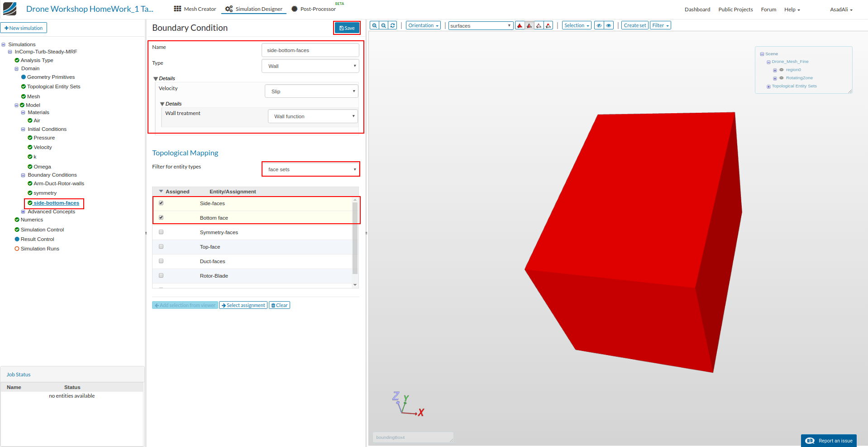Click the green check next to Air material

click(30, 120)
